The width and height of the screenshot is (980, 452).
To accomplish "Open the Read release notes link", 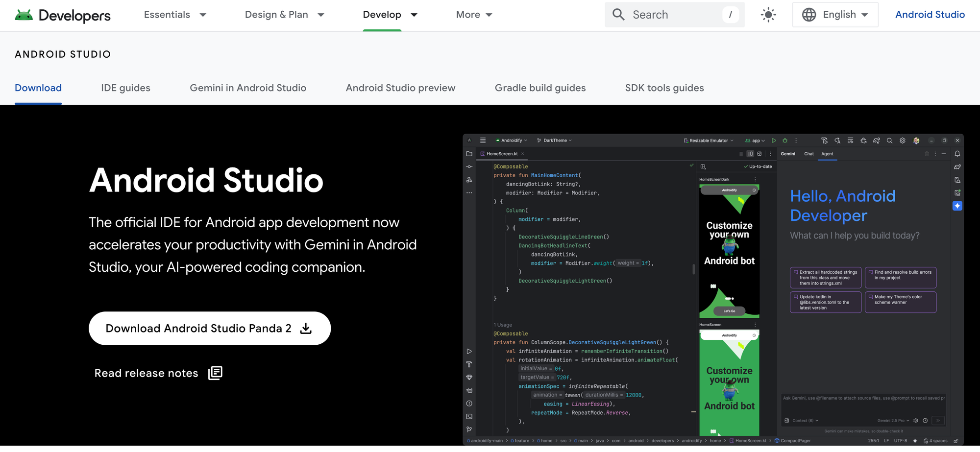I will pyautogui.click(x=158, y=373).
